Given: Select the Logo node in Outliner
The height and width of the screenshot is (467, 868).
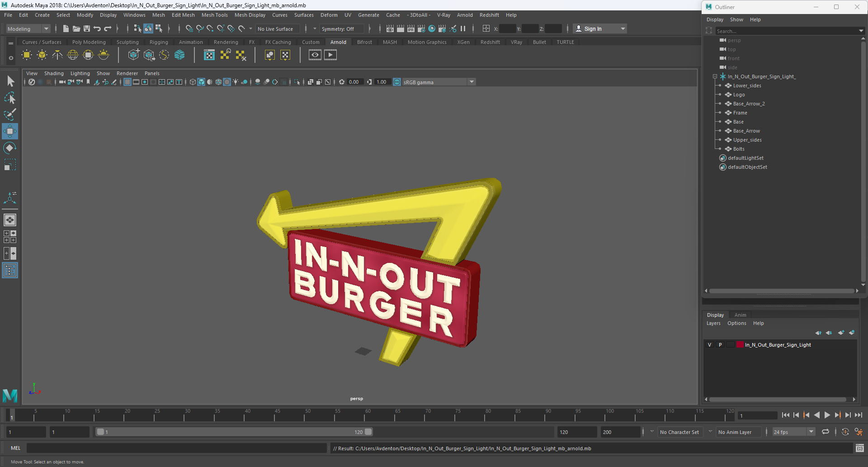Looking at the screenshot, I should point(739,95).
